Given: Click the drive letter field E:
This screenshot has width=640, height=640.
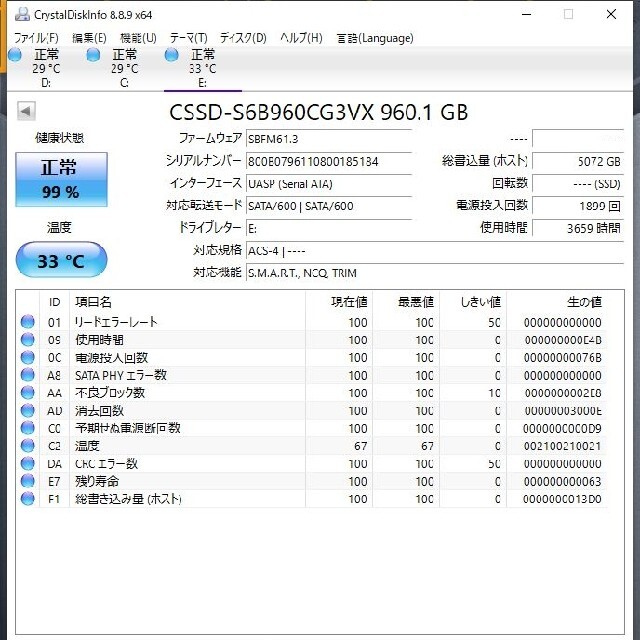Looking at the screenshot, I should pos(329,228).
